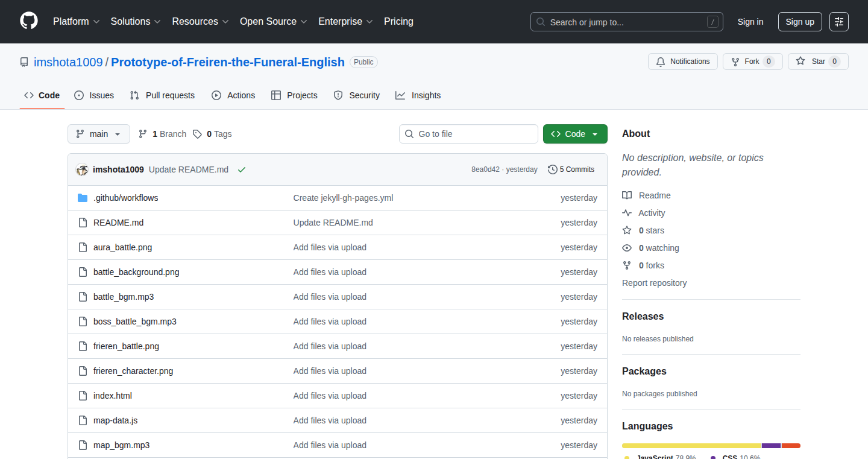Switch to the Actions tab
This screenshot has height=459, width=868.
tap(233, 95)
